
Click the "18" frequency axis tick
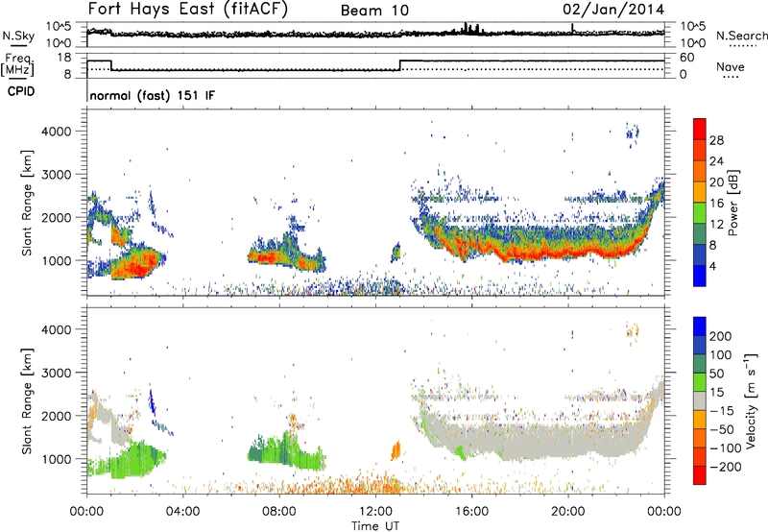64,58
